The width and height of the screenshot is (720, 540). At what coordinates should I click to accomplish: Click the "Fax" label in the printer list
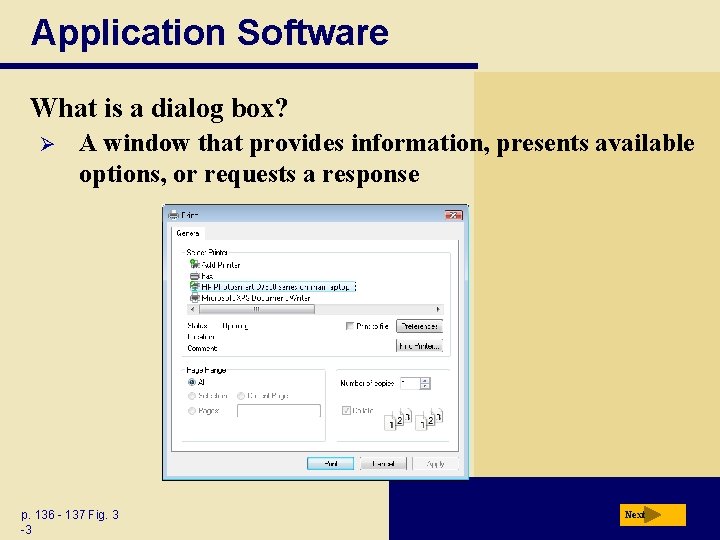[x=207, y=276]
